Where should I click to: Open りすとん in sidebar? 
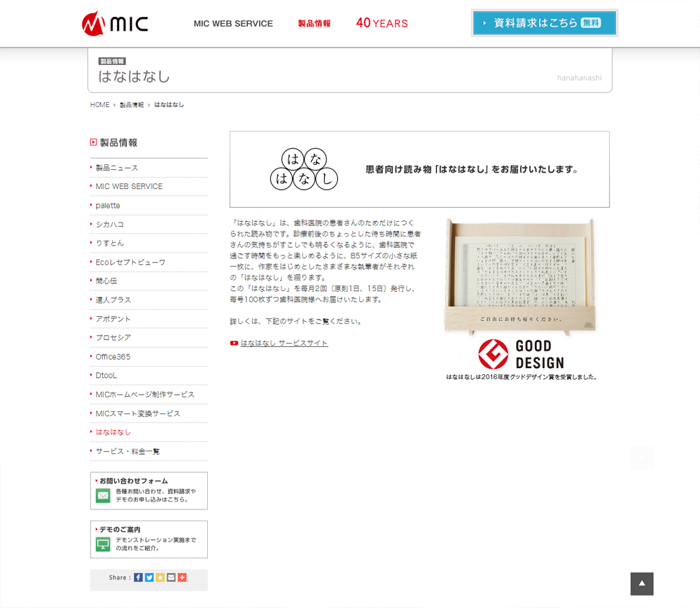(110, 243)
